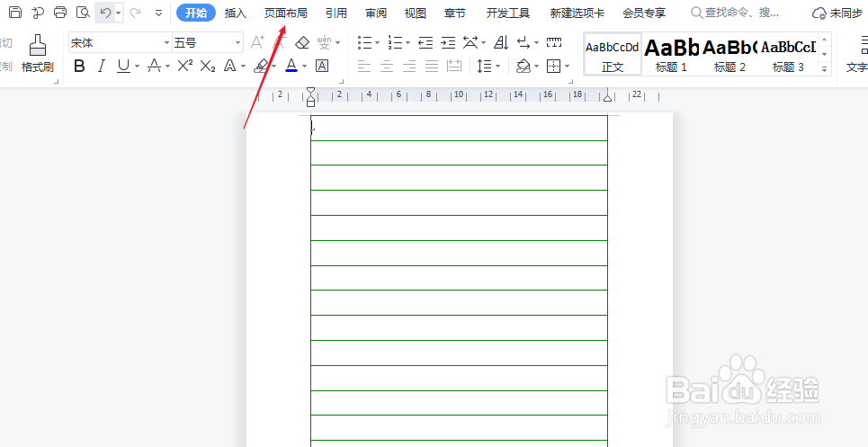Select the 格式刷 format painter
Image resolution: width=868 pixels, height=447 pixels.
click(38, 53)
